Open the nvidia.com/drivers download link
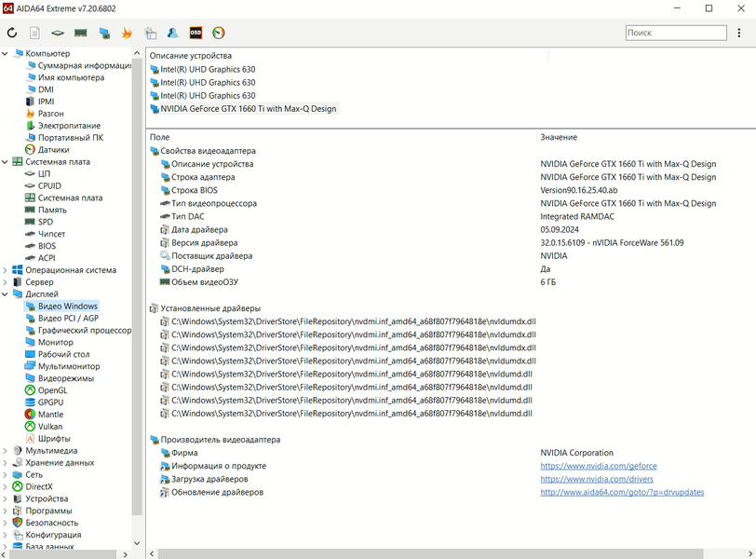Viewport: 756px width, 559px height. pos(597,479)
